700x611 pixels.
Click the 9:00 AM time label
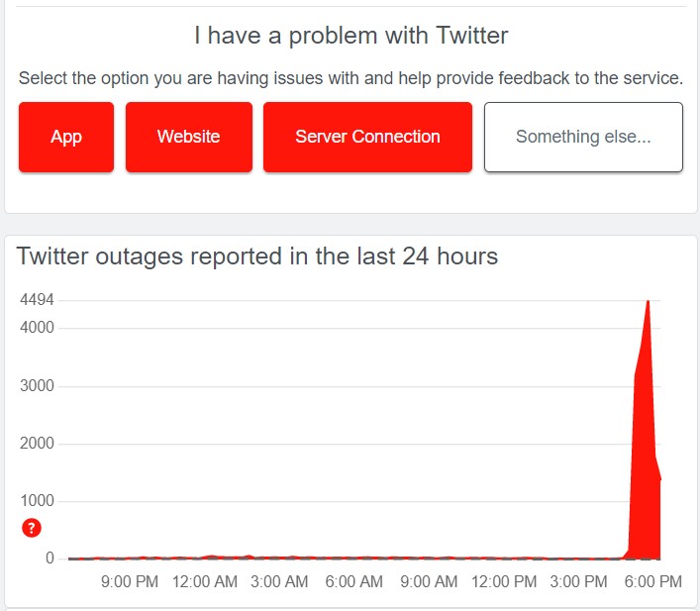click(x=429, y=582)
